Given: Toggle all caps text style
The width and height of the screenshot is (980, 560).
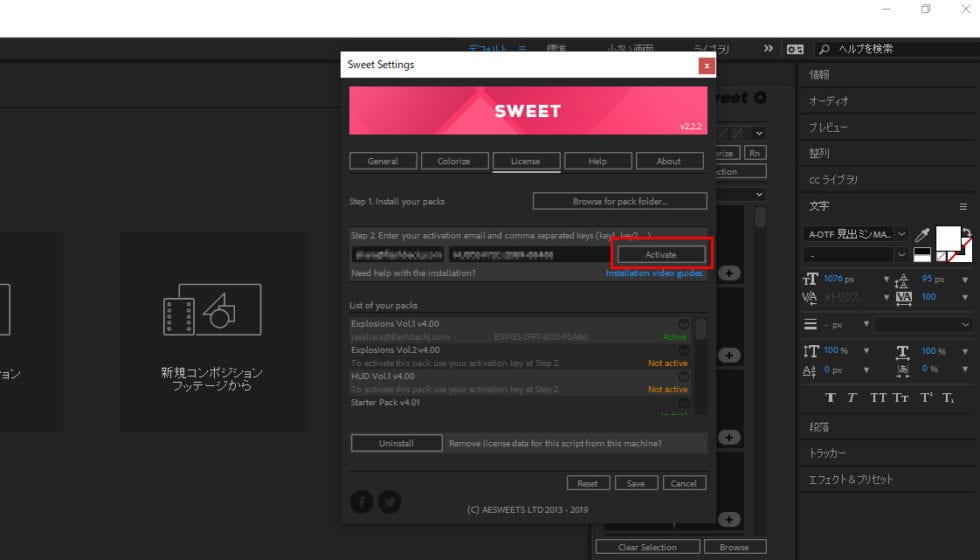Looking at the screenshot, I should [878, 398].
